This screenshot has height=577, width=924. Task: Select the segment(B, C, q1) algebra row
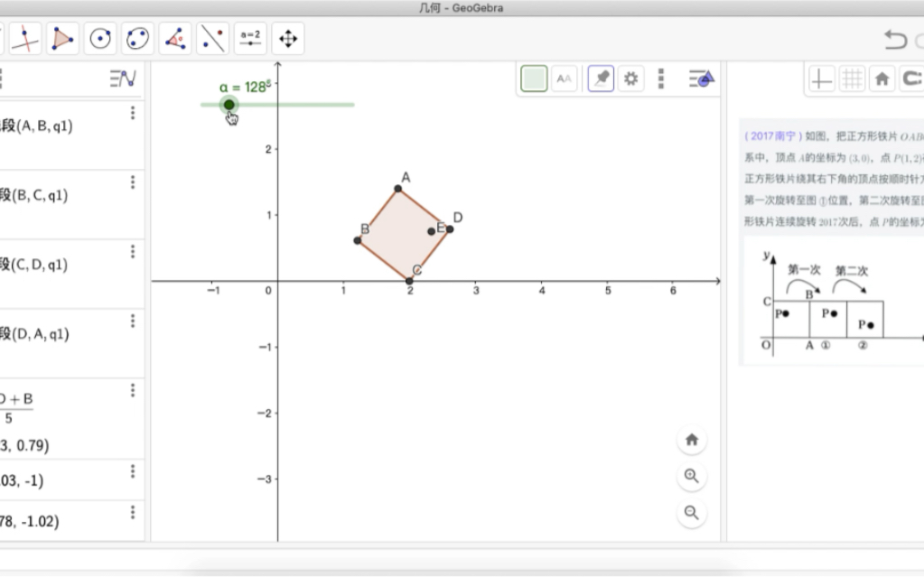[x=72, y=204]
